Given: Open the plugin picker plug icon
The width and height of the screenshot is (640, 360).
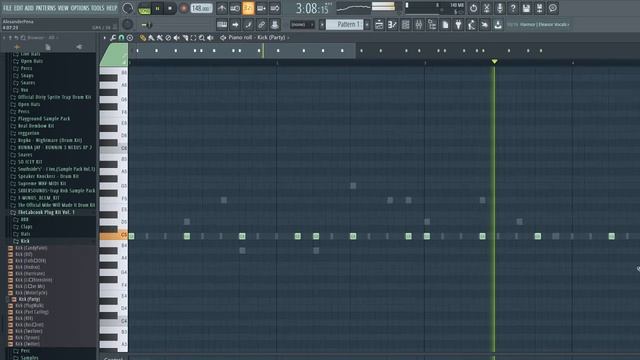Looking at the screenshot, I should (x=458, y=25).
